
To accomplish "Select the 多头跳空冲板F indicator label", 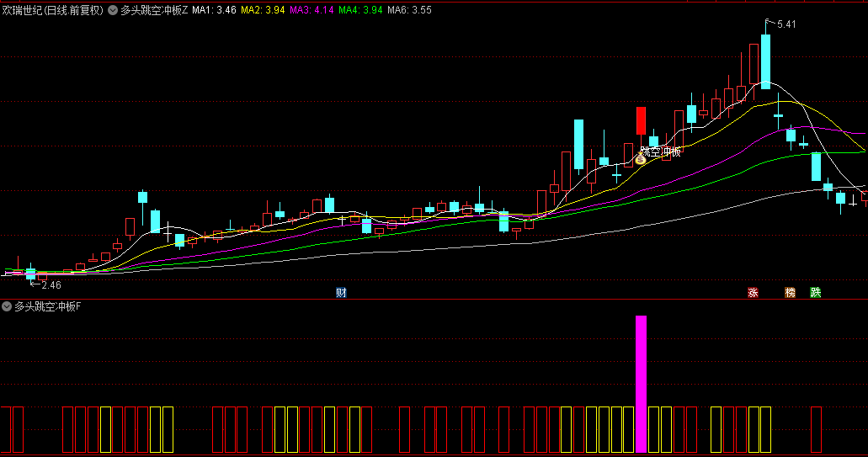I will pyautogui.click(x=48, y=306).
